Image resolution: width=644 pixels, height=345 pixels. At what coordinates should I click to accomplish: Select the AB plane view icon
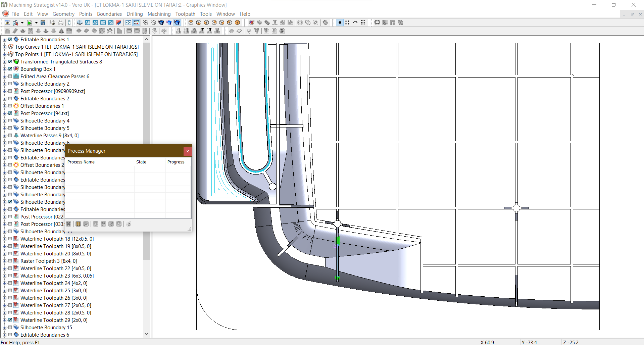pos(88,22)
